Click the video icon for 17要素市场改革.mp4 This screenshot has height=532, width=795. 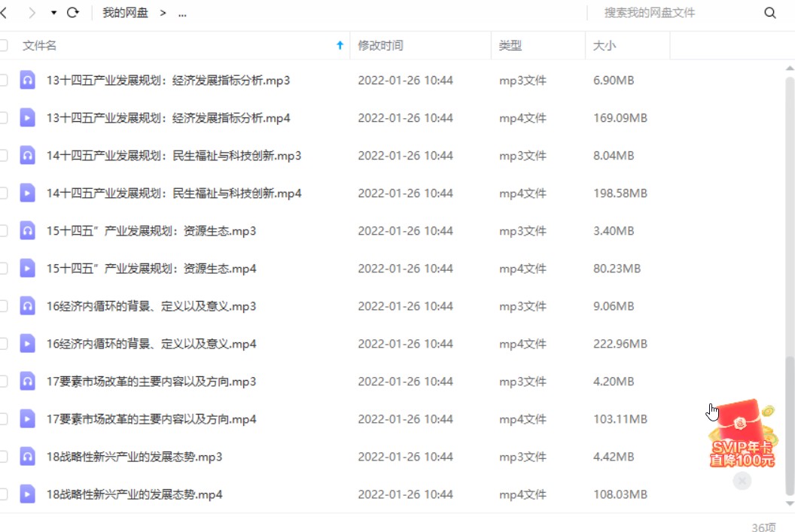pos(28,418)
